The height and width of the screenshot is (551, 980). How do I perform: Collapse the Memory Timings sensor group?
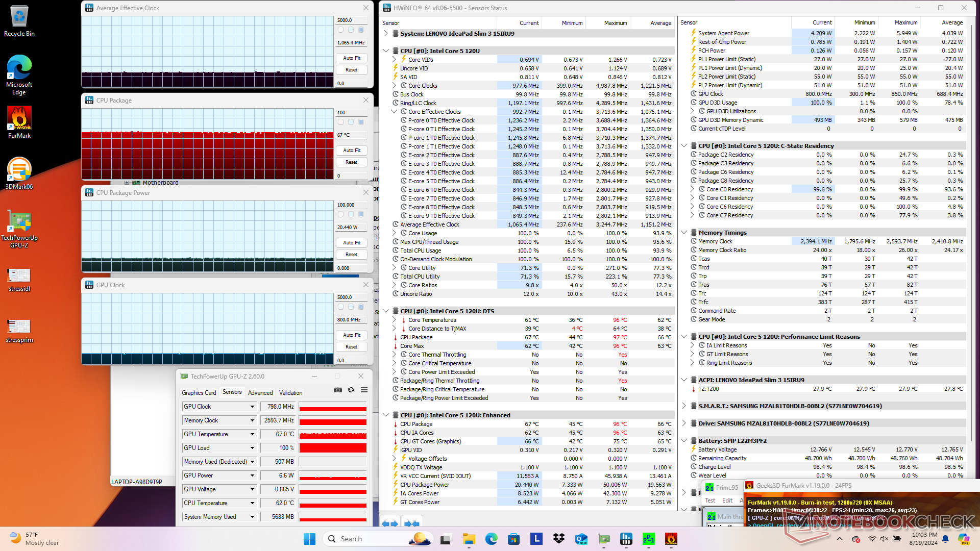[684, 233]
